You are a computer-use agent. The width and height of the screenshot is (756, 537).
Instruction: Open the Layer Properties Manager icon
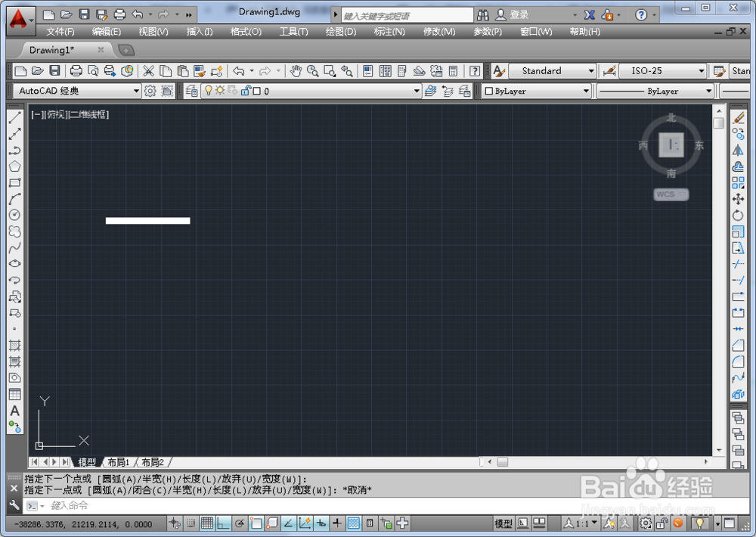(x=191, y=91)
